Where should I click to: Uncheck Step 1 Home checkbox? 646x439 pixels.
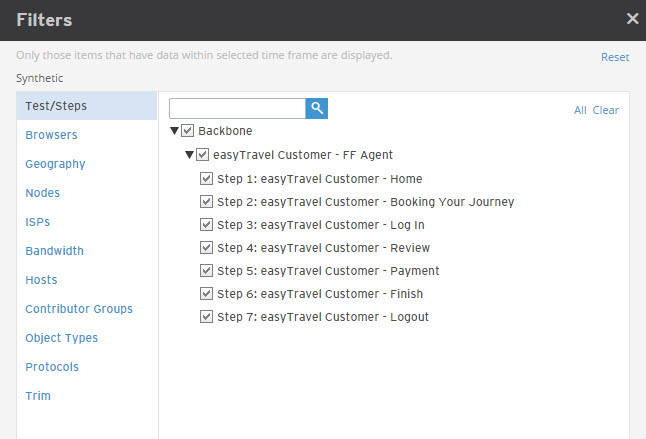point(206,179)
